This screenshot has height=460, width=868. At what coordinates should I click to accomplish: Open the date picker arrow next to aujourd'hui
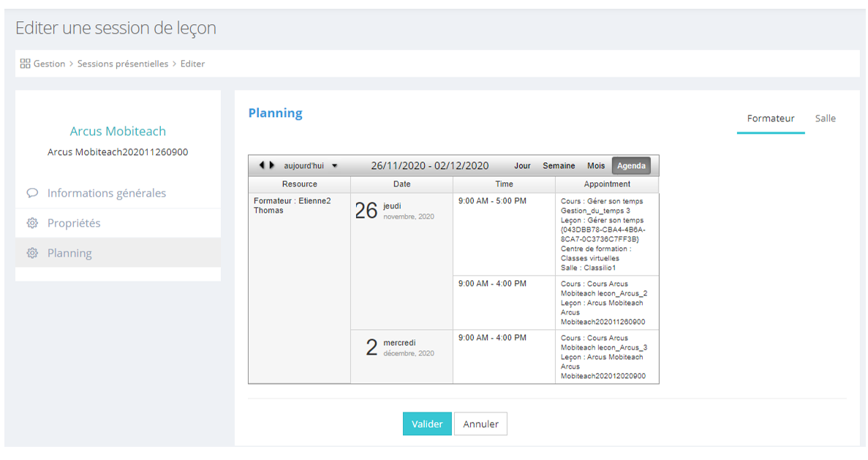click(x=335, y=166)
